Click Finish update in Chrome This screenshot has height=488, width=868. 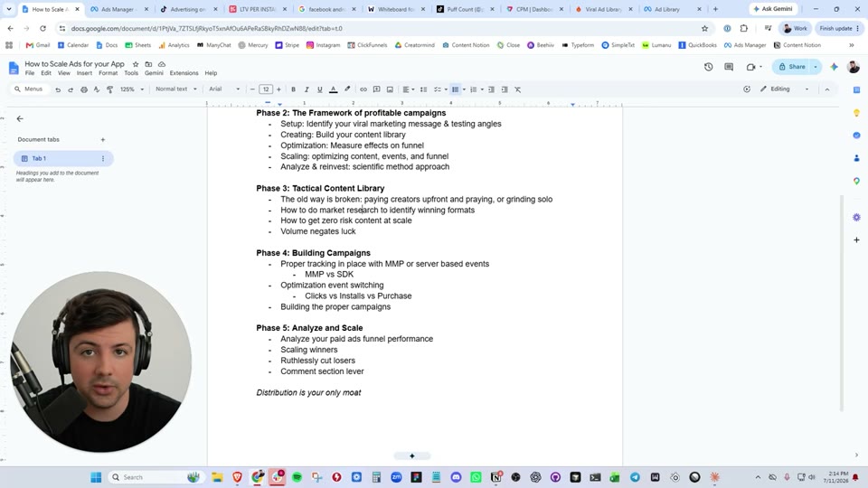tap(839, 28)
